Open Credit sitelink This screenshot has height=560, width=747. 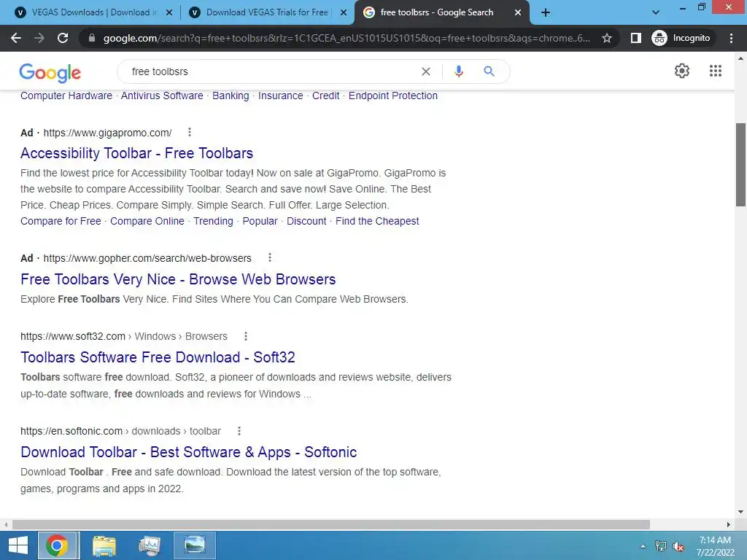(326, 96)
